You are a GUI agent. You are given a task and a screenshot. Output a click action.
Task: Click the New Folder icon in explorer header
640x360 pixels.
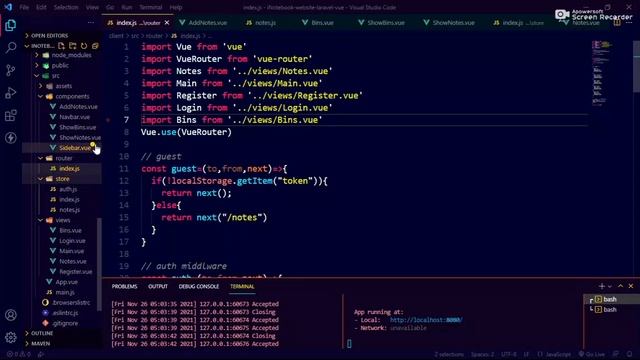click(x=73, y=46)
